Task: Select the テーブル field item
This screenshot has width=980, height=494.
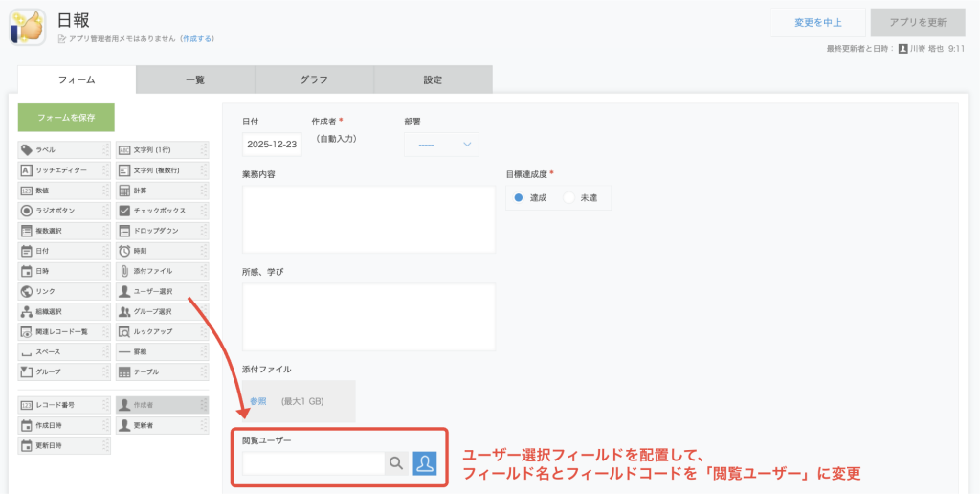Action: (x=163, y=372)
